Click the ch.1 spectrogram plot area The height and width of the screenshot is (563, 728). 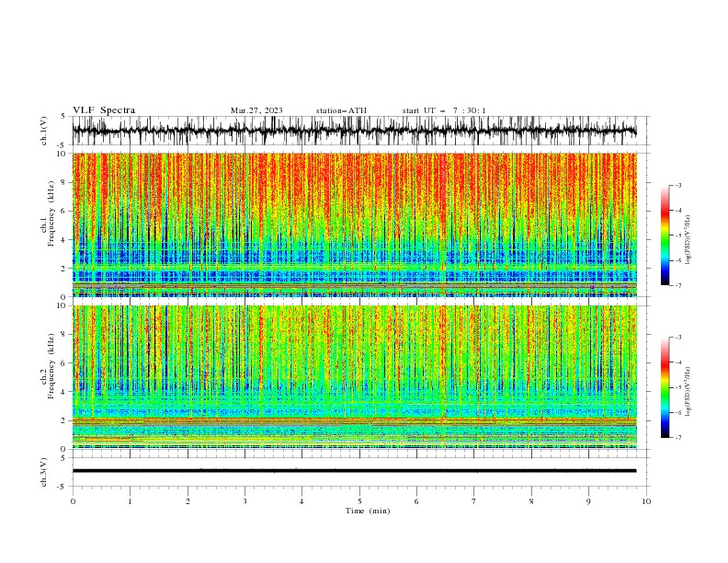click(x=354, y=224)
